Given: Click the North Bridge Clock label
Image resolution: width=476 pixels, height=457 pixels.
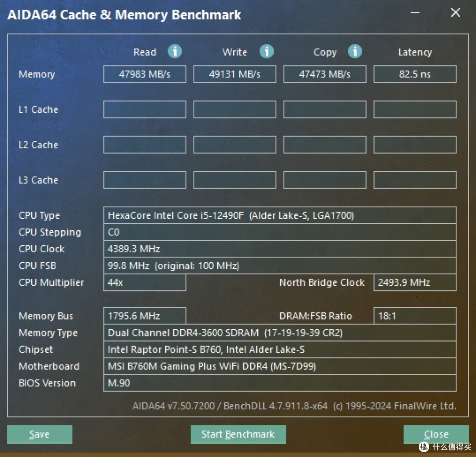Looking at the screenshot, I should [x=322, y=283].
